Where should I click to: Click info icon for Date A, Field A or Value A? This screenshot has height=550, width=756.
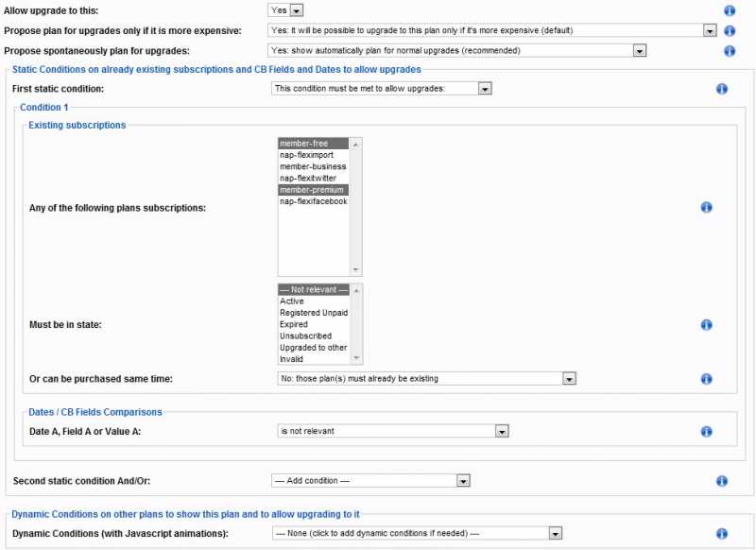pos(706,432)
